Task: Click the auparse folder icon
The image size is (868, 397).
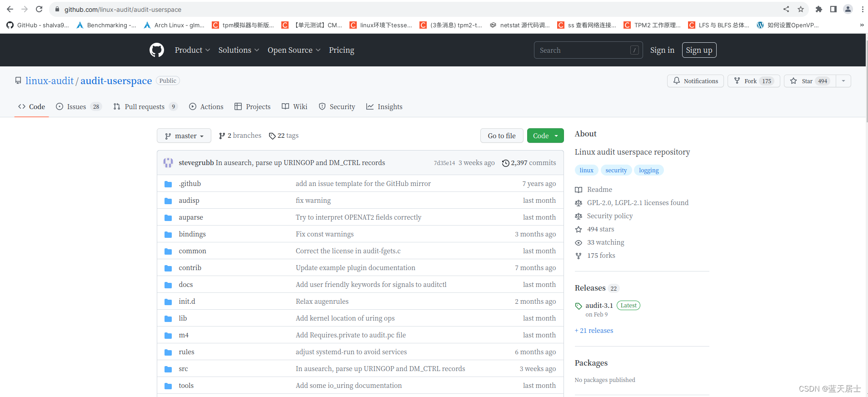Action: pyautogui.click(x=168, y=217)
